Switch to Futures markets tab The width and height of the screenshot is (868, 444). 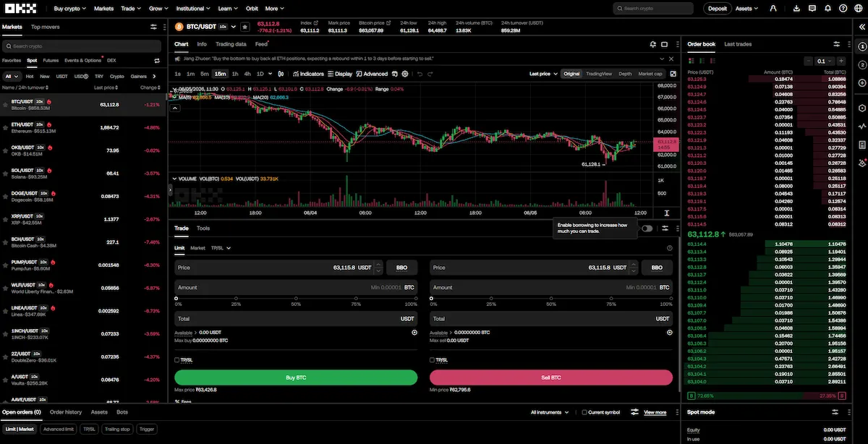(x=51, y=61)
